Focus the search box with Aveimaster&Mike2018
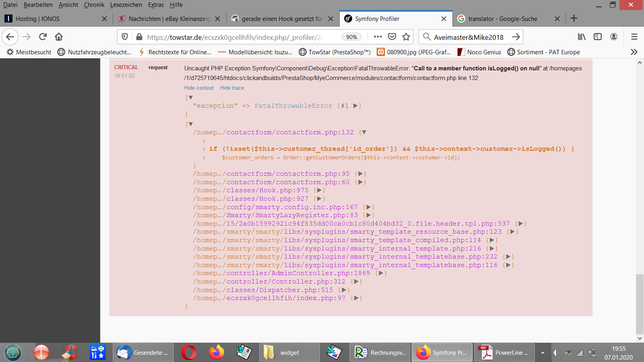644x362 pixels. point(468,37)
